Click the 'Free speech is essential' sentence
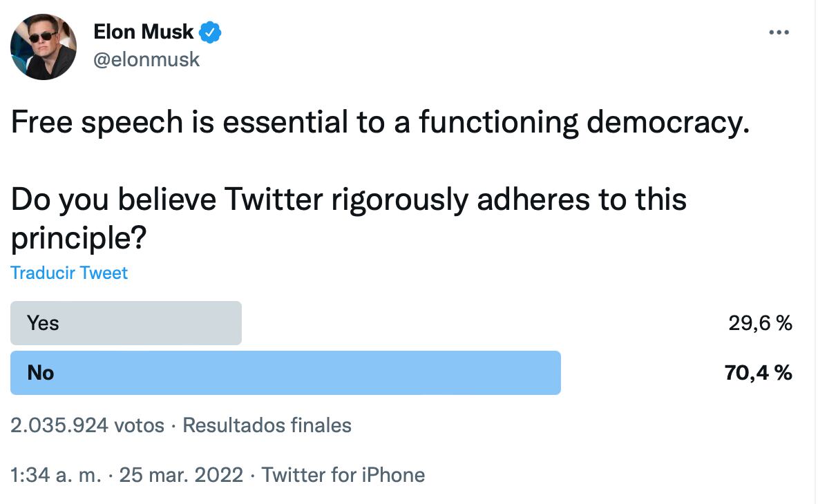This screenshot has width=818, height=504. click(380, 123)
